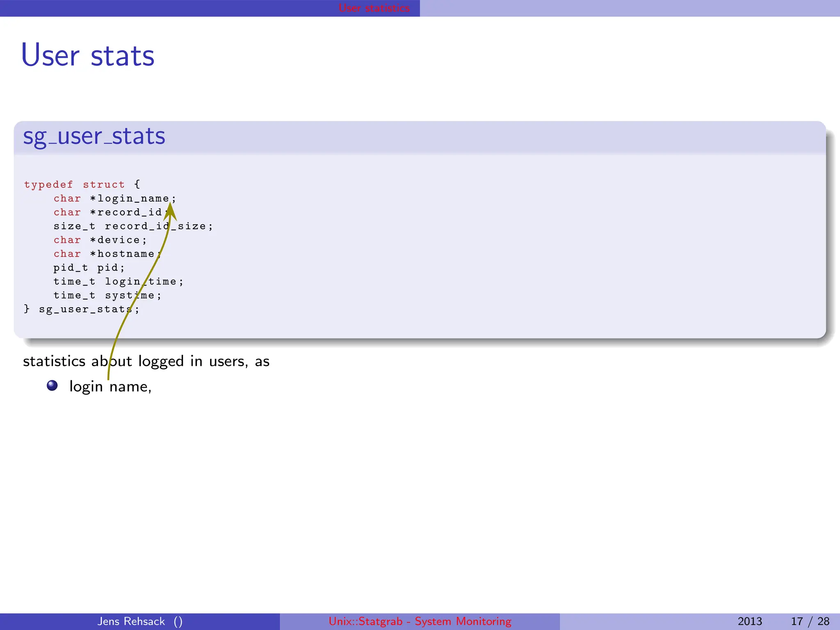This screenshot has height=630, width=840.
Task: Click the '17 / 28' page counter
Action: click(x=810, y=621)
